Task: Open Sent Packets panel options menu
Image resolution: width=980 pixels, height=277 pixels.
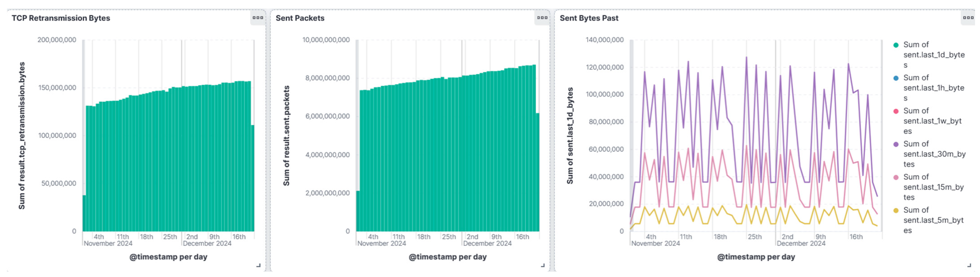Action: coord(542,18)
